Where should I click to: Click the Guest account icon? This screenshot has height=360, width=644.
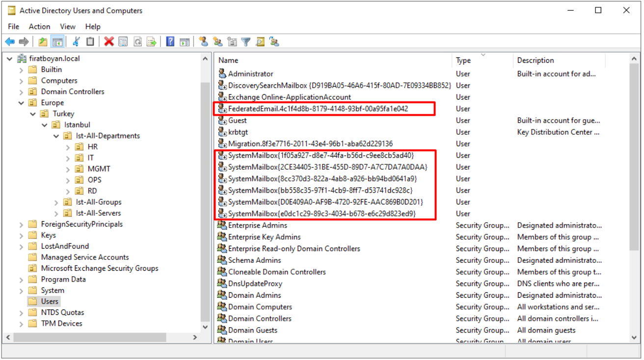[222, 120]
